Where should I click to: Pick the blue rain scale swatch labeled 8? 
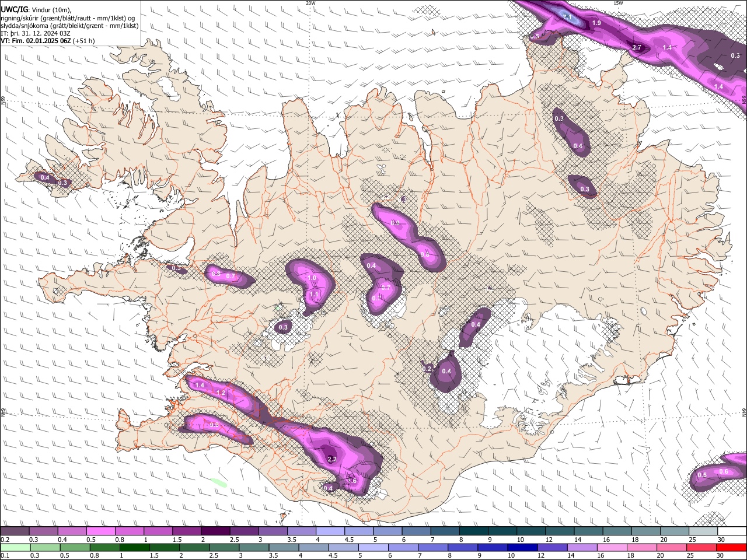tap(463, 547)
